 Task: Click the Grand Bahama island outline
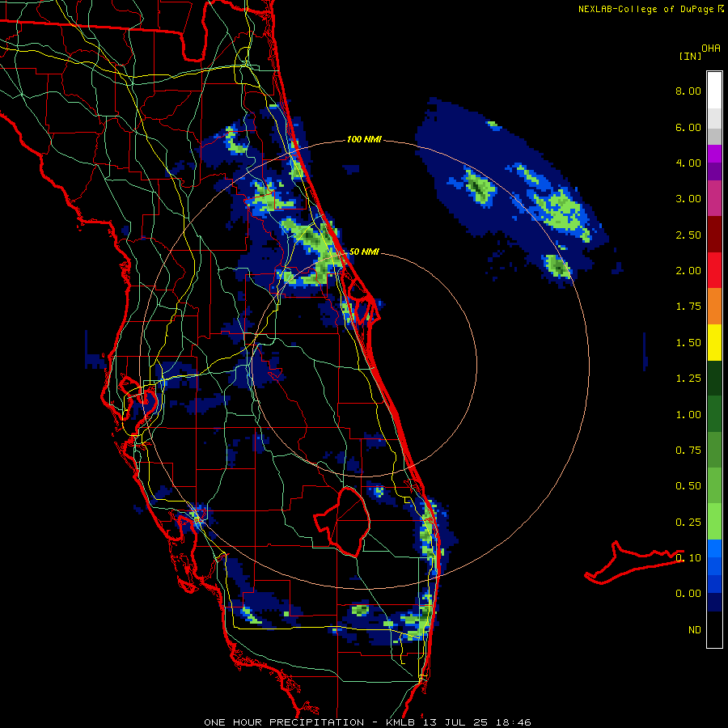click(x=633, y=562)
